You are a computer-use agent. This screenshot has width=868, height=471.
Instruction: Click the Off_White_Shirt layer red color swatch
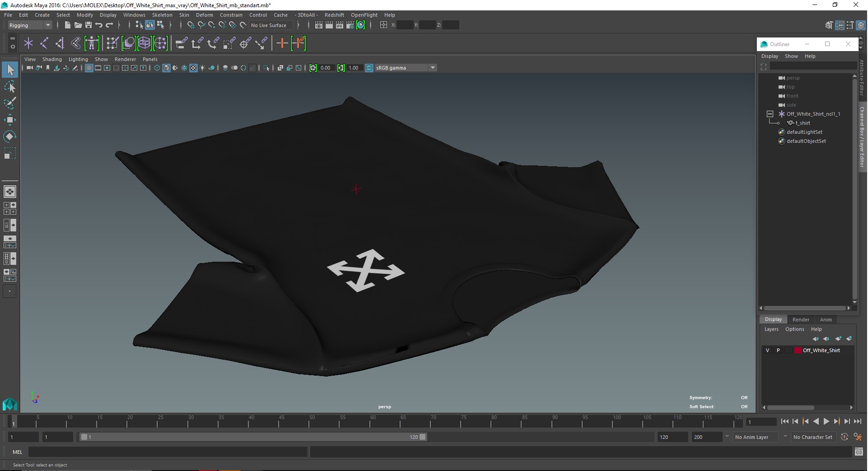798,350
